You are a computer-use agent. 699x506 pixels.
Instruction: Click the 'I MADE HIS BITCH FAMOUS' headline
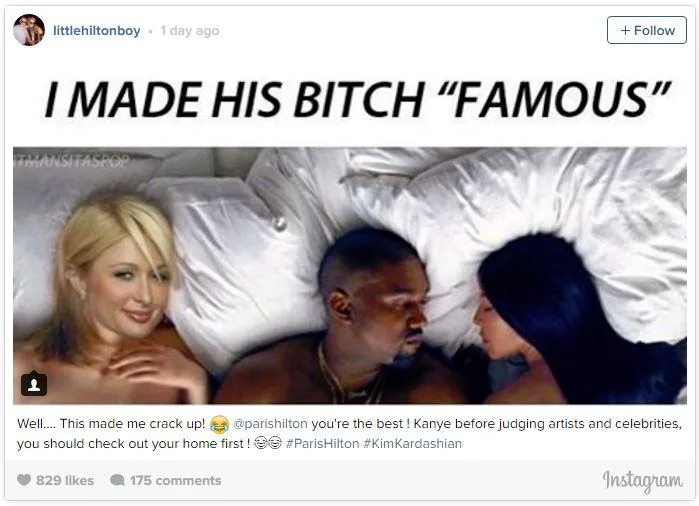358,99
